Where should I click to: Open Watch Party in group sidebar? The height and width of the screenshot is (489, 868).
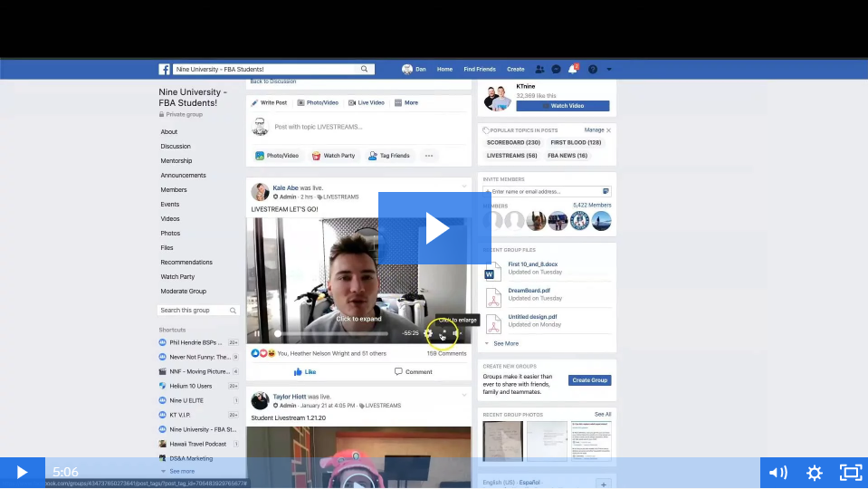pos(177,276)
